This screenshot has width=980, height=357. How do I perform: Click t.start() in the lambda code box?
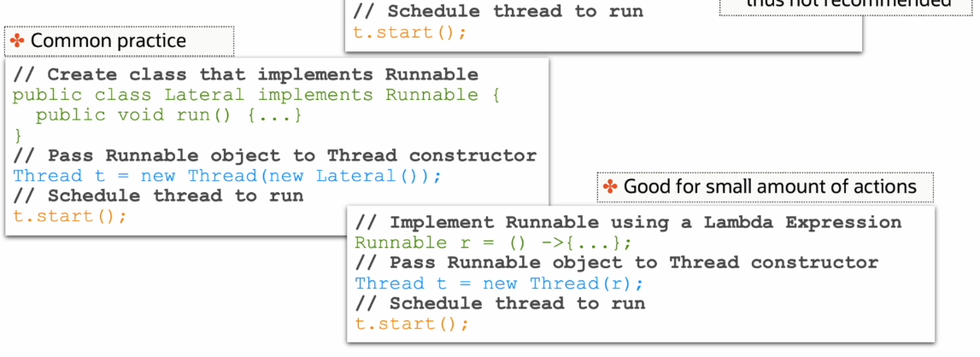click(x=412, y=324)
